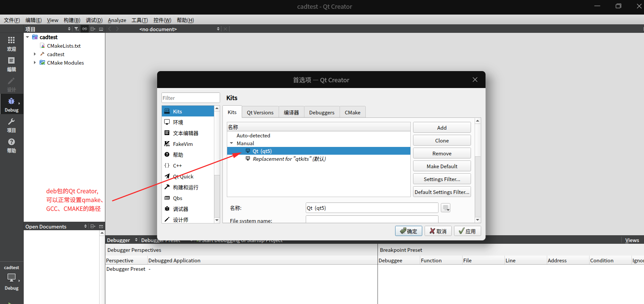Open the <no document> file dropdown
The height and width of the screenshot is (304, 644).
coord(179,29)
